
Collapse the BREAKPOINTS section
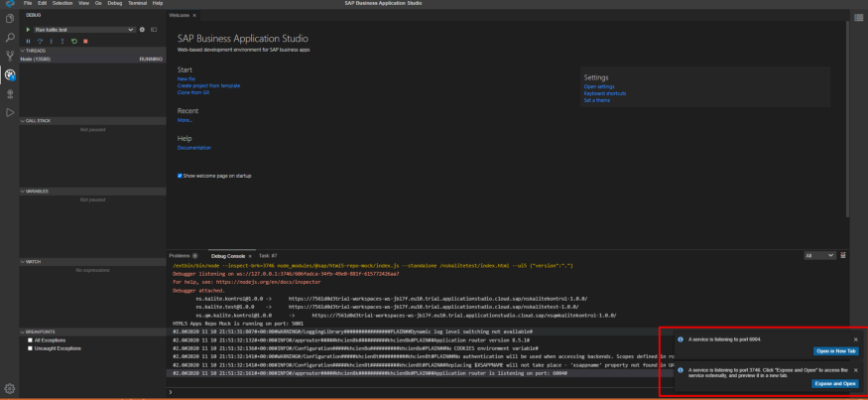click(x=92, y=332)
